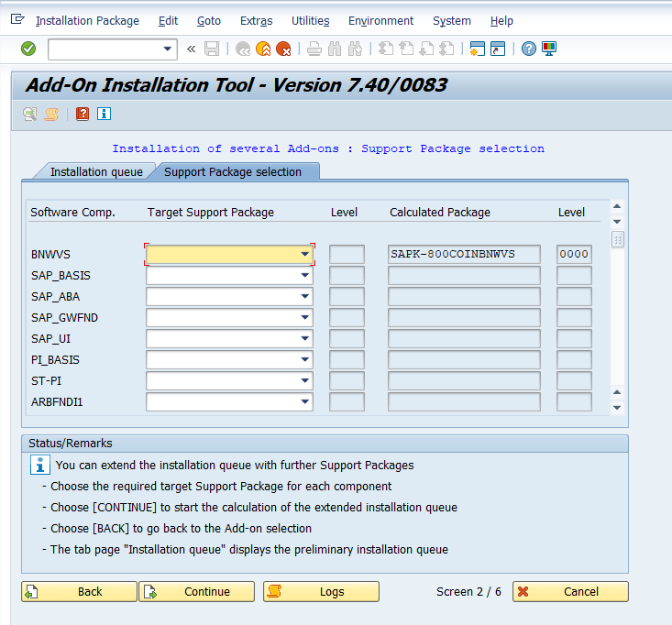This screenshot has width=672, height=625.
Task: Click the green Enter checkmark icon
Action: (x=28, y=49)
